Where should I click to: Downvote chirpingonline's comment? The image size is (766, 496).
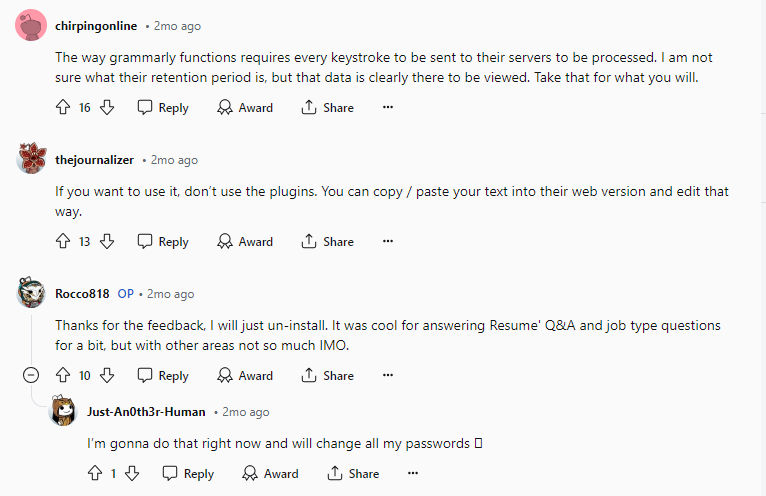tap(107, 108)
